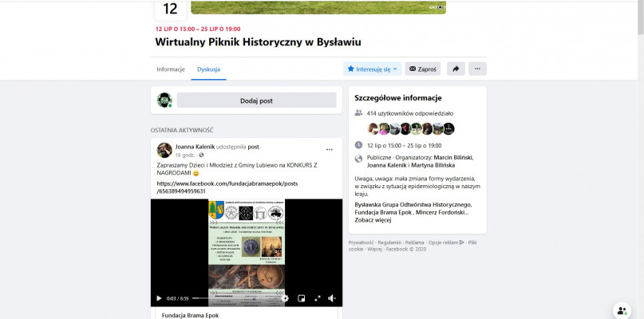Click the event cover photo

tap(318, 7)
